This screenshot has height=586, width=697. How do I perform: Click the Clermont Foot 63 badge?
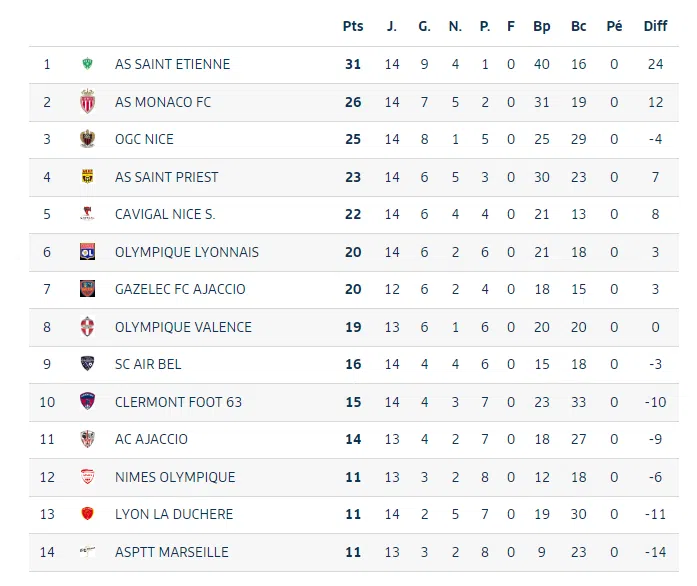[87, 402]
